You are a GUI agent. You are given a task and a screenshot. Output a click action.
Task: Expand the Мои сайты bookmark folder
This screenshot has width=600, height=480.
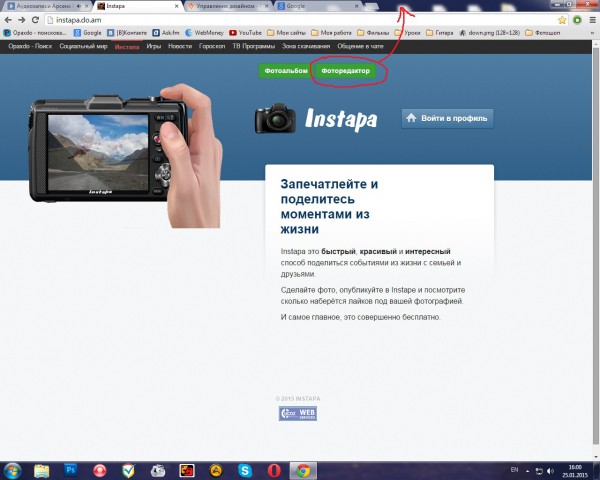[x=286, y=33]
